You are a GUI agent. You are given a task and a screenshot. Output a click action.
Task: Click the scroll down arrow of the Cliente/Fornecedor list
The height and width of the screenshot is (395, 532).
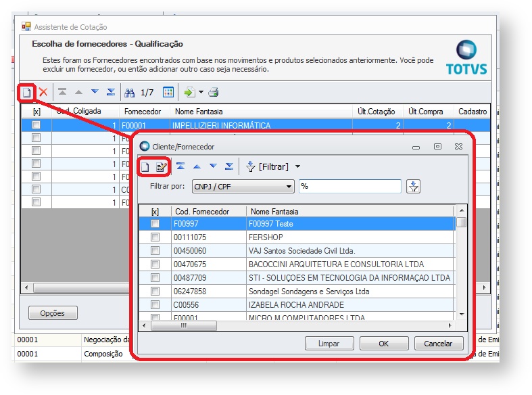(x=462, y=315)
